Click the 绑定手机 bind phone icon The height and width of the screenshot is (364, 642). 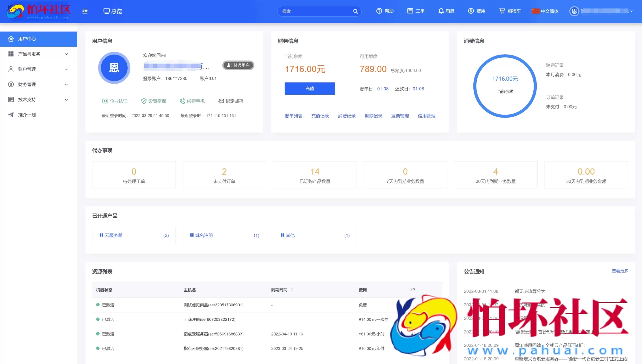182,101
